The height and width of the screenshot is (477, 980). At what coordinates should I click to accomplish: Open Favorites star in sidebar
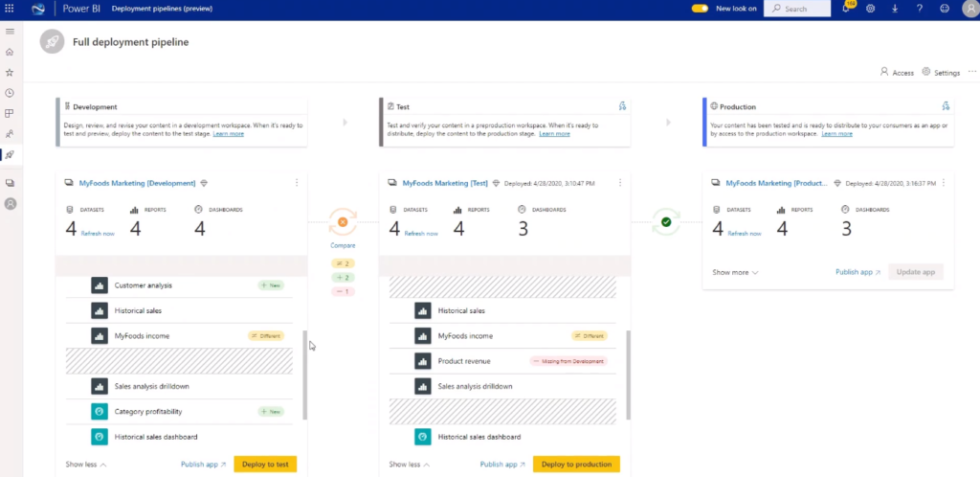(x=10, y=73)
